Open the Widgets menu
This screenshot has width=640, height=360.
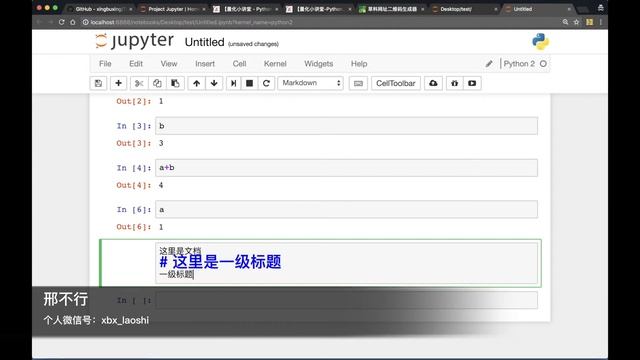(x=318, y=64)
